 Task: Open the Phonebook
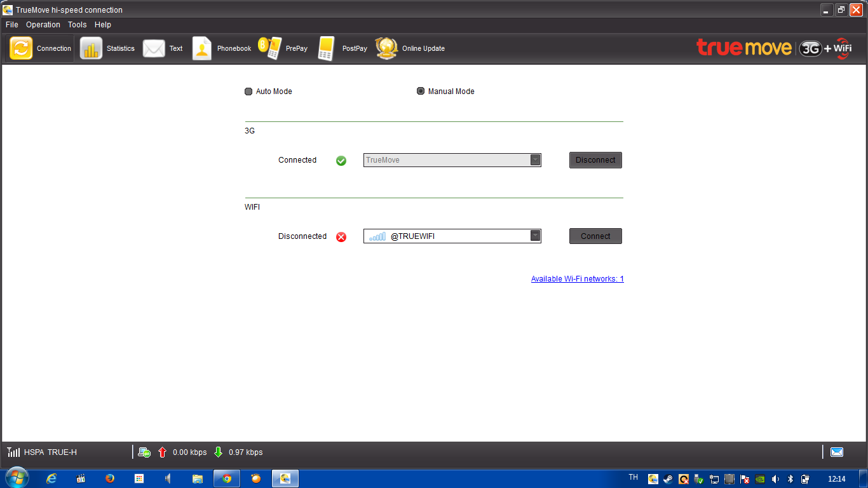(222, 48)
